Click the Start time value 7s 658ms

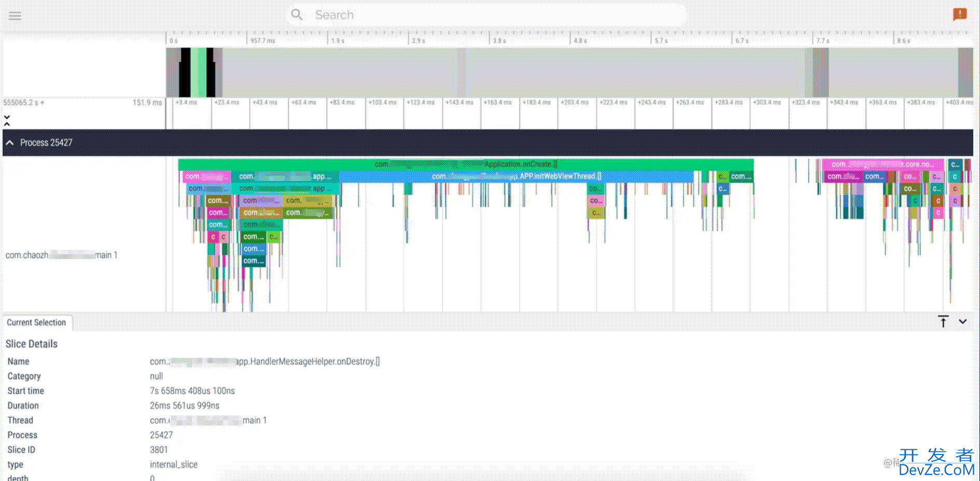pos(192,391)
